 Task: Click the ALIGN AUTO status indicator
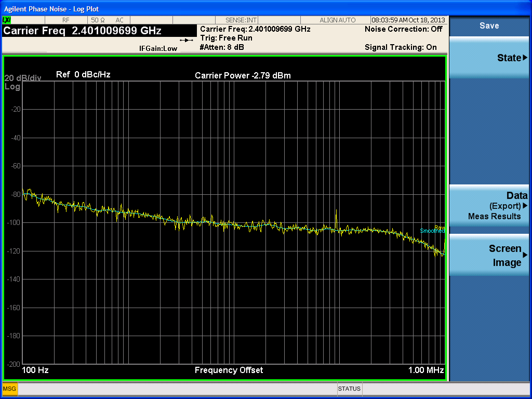click(x=337, y=20)
